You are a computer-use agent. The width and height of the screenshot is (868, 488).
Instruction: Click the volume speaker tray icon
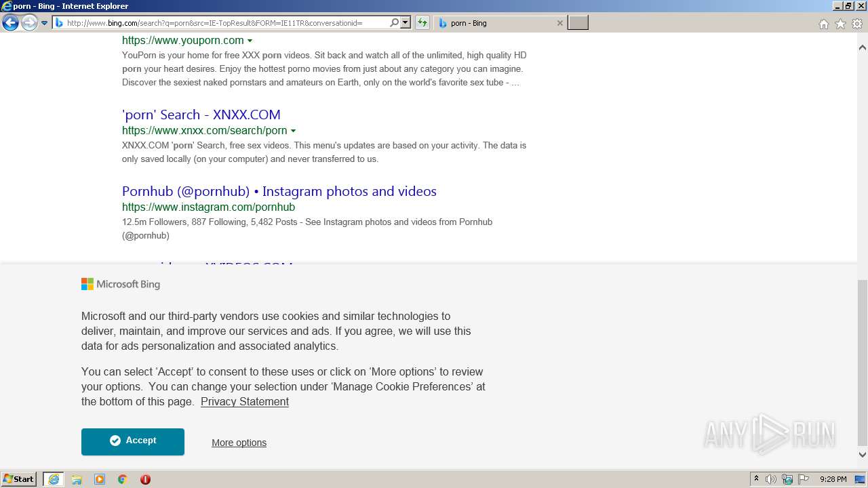pyautogui.click(x=771, y=479)
